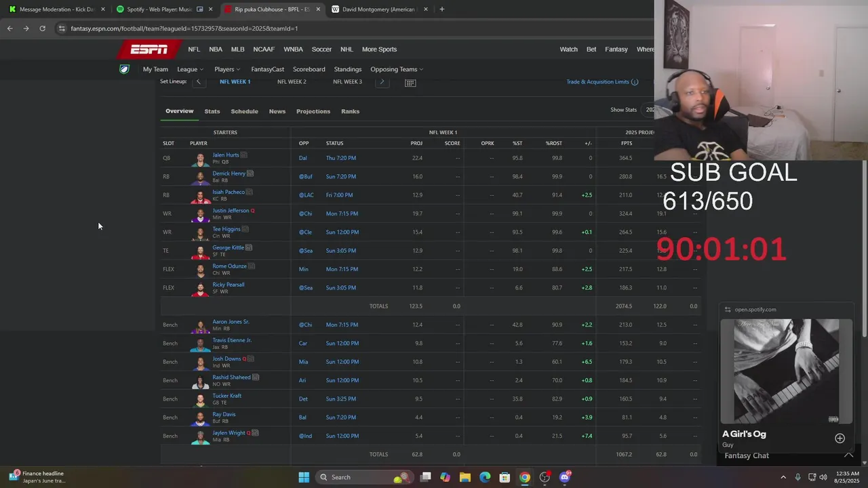Open Rome Odunze news note icon
The height and width of the screenshot is (488, 868).
[x=252, y=266]
